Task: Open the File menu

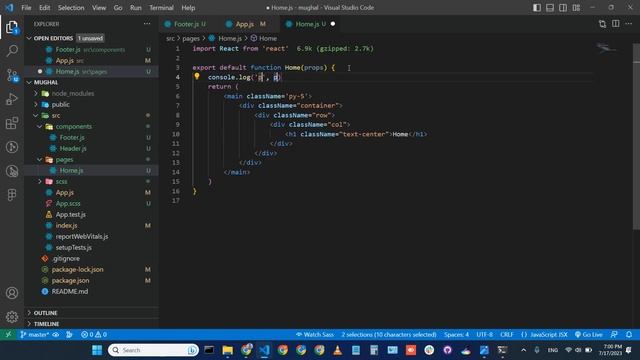Action: point(26,8)
